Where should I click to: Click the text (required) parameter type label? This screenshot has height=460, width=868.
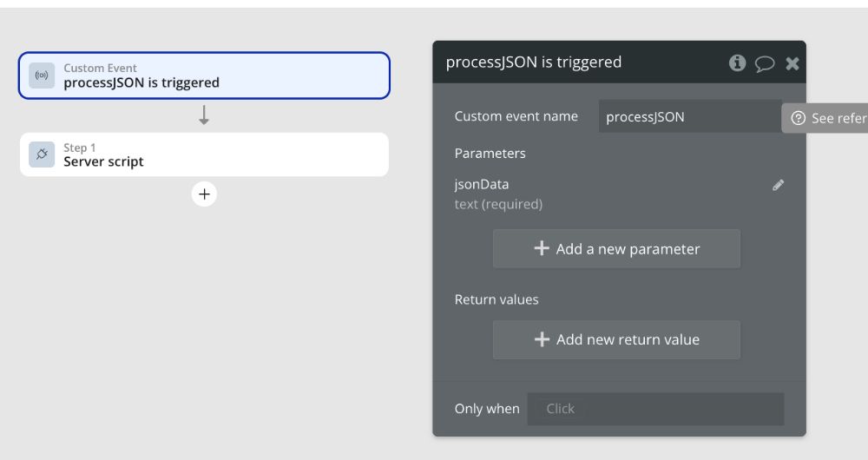pyautogui.click(x=498, y=204)
